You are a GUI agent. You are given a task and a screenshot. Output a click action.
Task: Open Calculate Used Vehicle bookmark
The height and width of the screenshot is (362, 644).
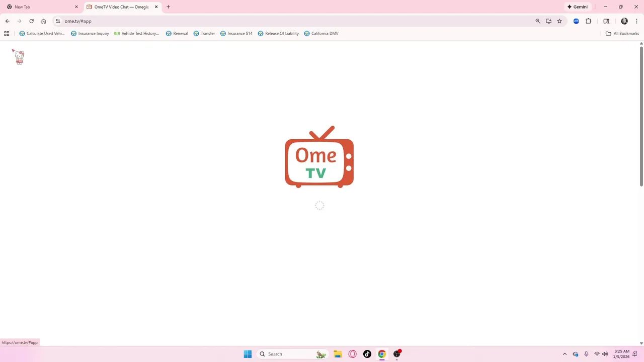click(x=42, y=34)
